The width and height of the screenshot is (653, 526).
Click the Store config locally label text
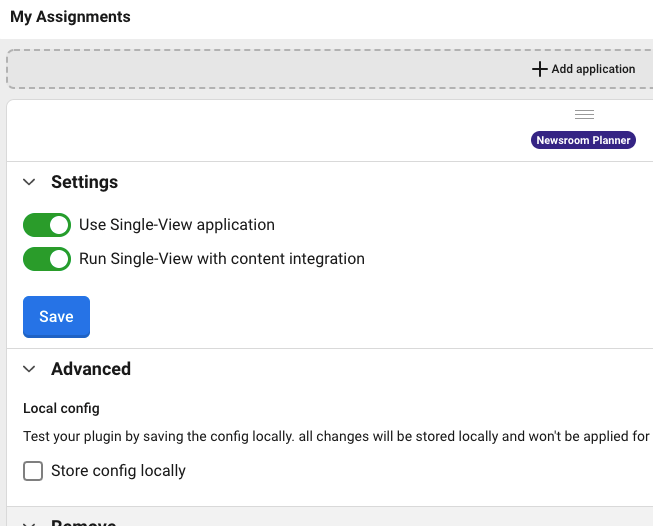pyautogui.click(x=119, y=471)
